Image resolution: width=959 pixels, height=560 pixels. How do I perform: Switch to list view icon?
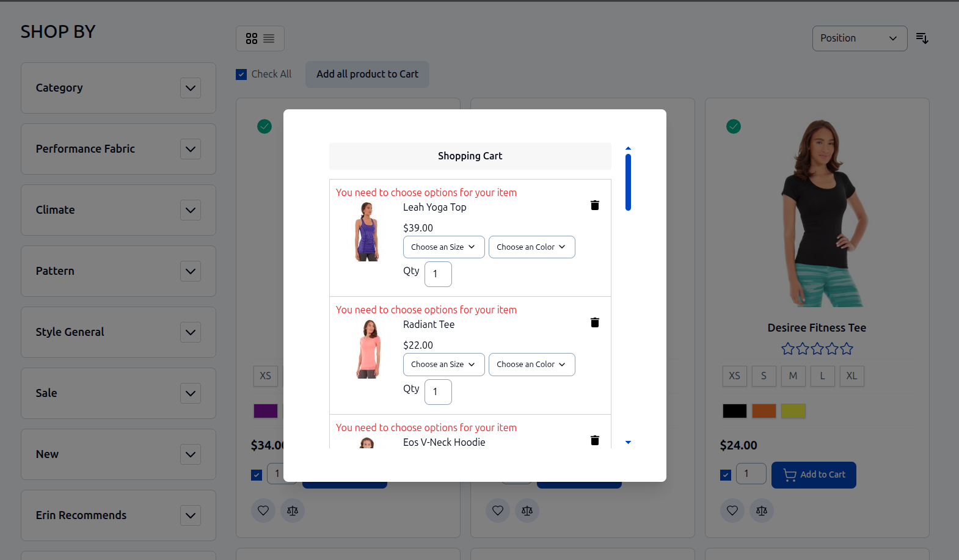pyautogui.click(x=269, y=38)
